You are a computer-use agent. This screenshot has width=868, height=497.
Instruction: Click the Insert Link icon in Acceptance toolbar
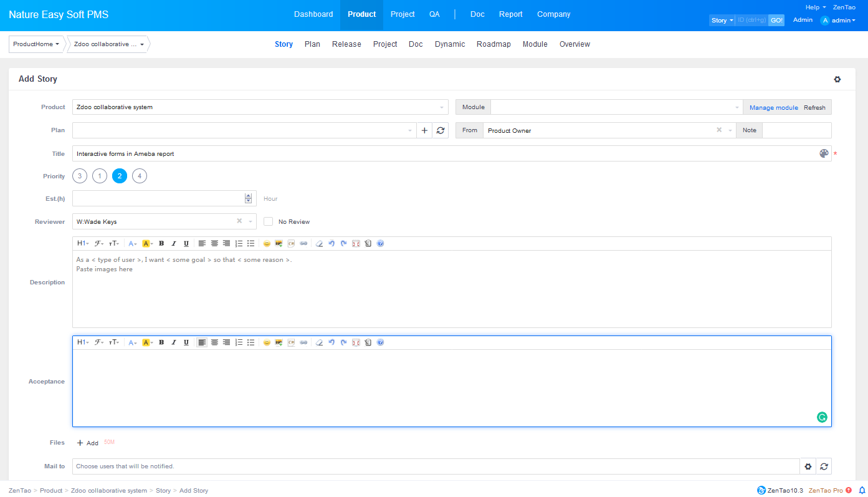click(x=303, y=342)
